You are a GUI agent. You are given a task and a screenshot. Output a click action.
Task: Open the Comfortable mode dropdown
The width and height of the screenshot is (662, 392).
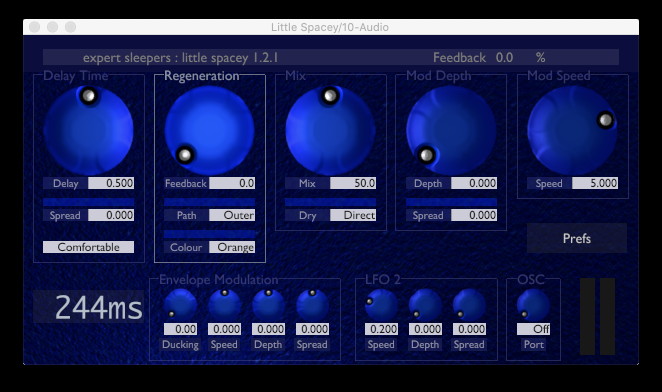point(89,247)
